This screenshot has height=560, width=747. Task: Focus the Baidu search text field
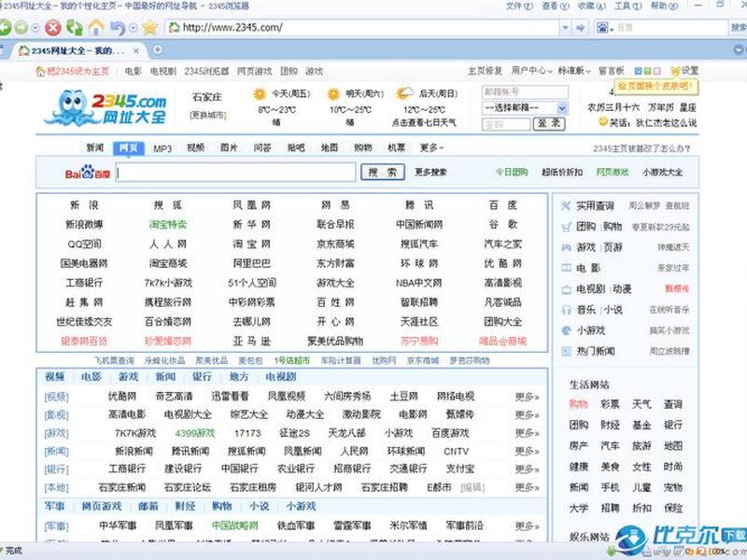coord(236,173)
